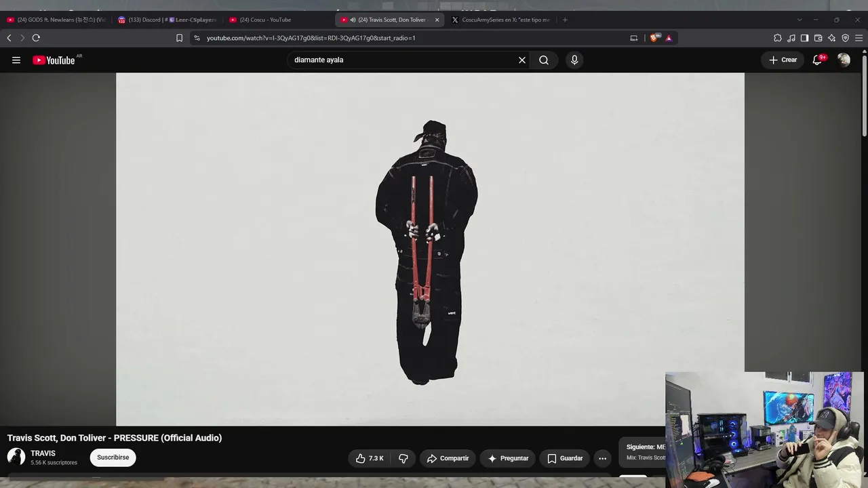Screen dimensions: 868x488
Task: Toggle the browser sidebar panel
Action: coord(804,38)
